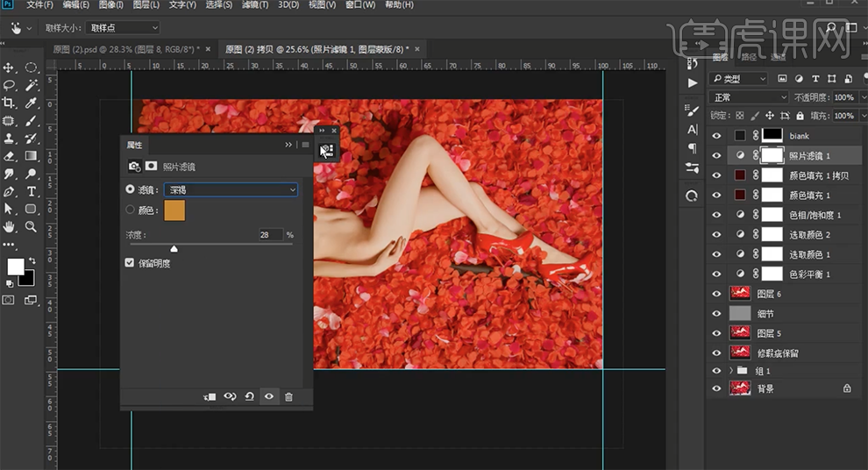Viewport: 868px width, 470px height.
Task: Hide the 背景 layer visibility eye
Action: 717,388
